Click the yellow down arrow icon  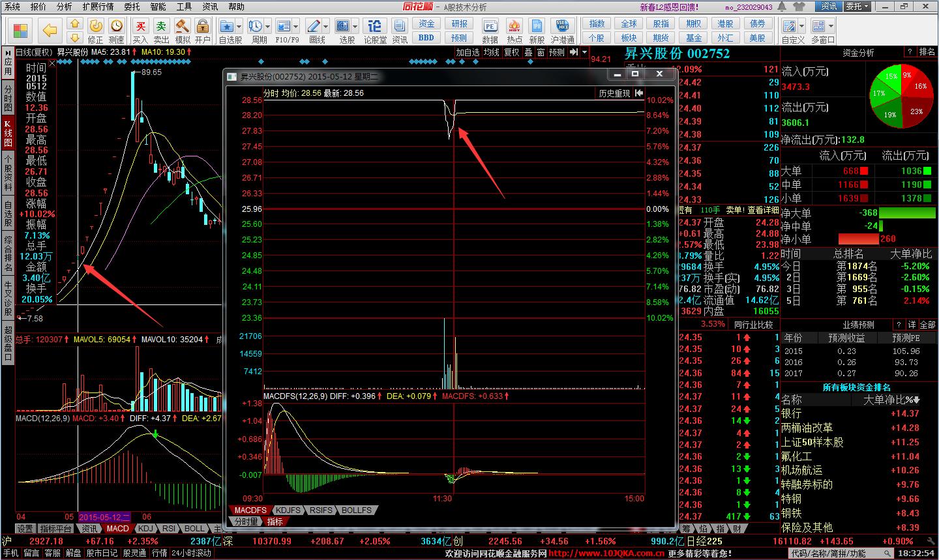76,38
